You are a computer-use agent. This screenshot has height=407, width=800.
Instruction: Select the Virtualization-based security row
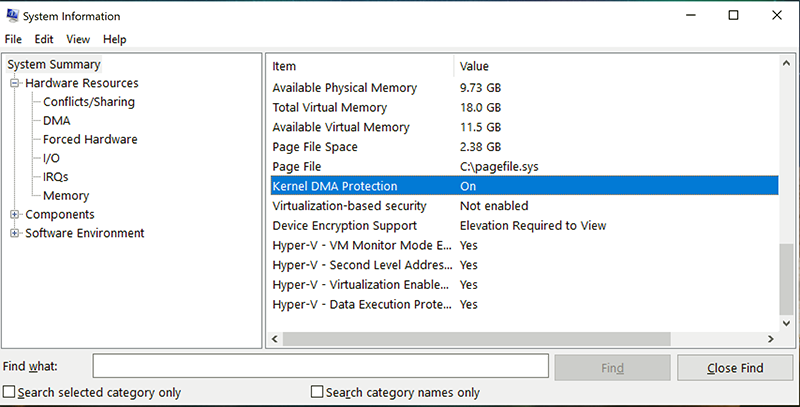click(x=524, y=206)
